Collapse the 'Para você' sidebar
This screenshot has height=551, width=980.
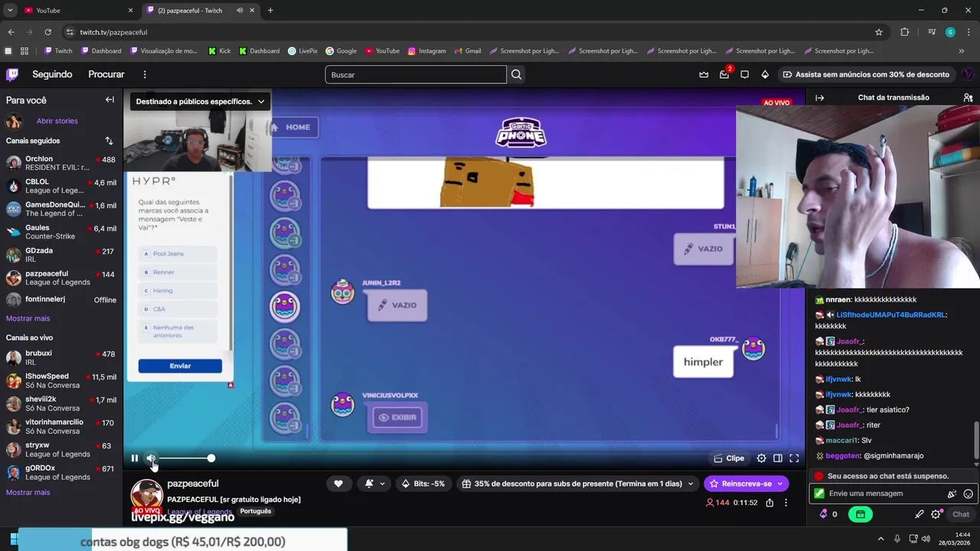pos(109,99)
